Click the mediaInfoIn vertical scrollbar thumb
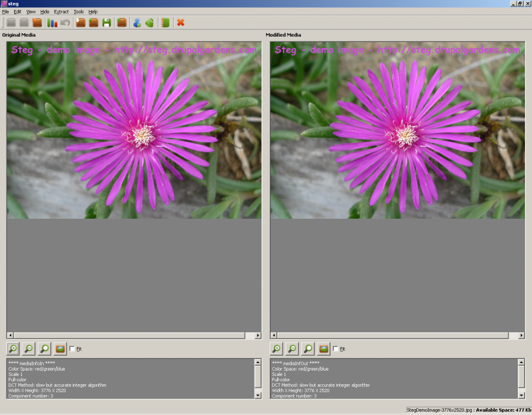 click(258, 377)
